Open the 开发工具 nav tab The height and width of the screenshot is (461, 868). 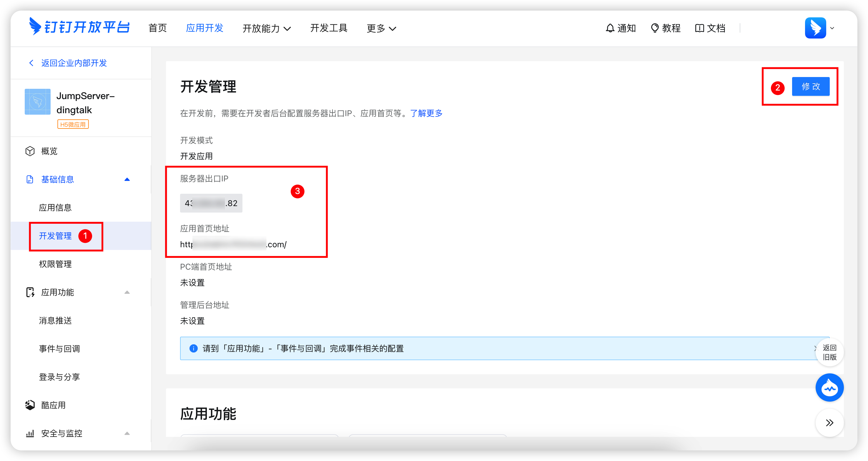pos(329,28)
